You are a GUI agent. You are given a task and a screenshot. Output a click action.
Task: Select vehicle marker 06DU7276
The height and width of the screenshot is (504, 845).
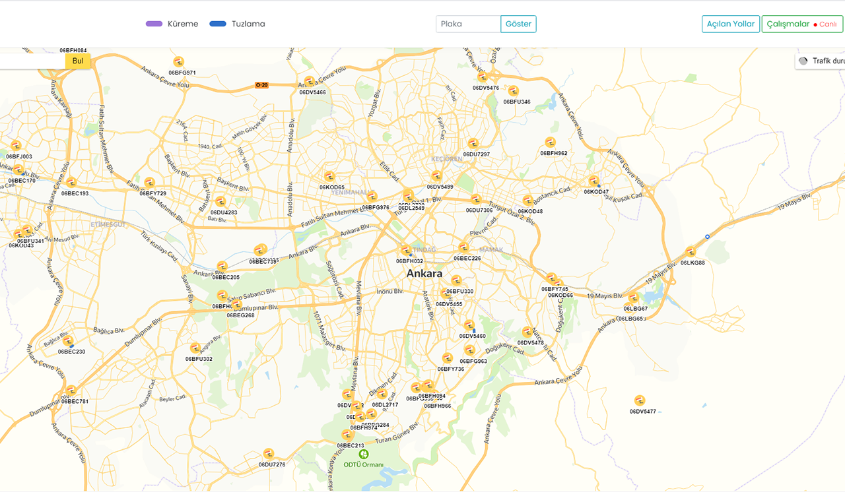[268, 454]
